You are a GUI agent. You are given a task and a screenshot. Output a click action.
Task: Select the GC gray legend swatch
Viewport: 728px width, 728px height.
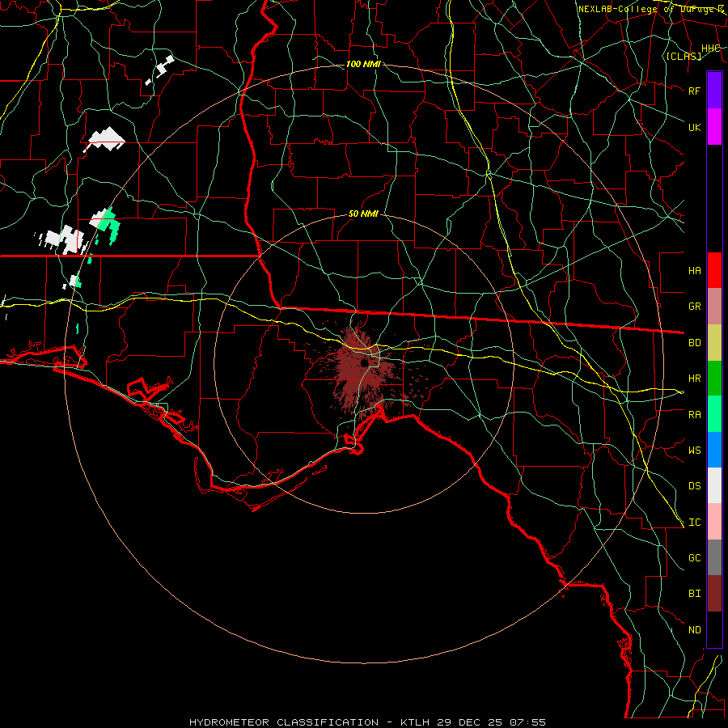tap(714, 557)
